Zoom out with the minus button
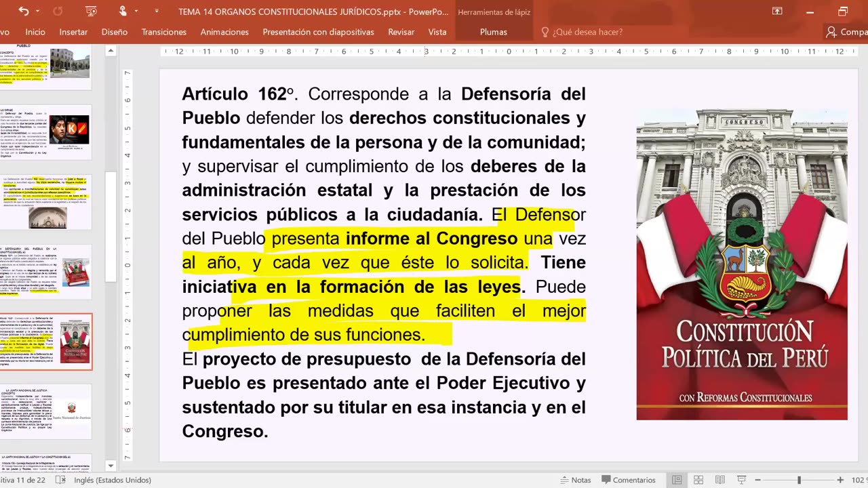This screenshot has width=868, height=488. click(x=759, y=480)
